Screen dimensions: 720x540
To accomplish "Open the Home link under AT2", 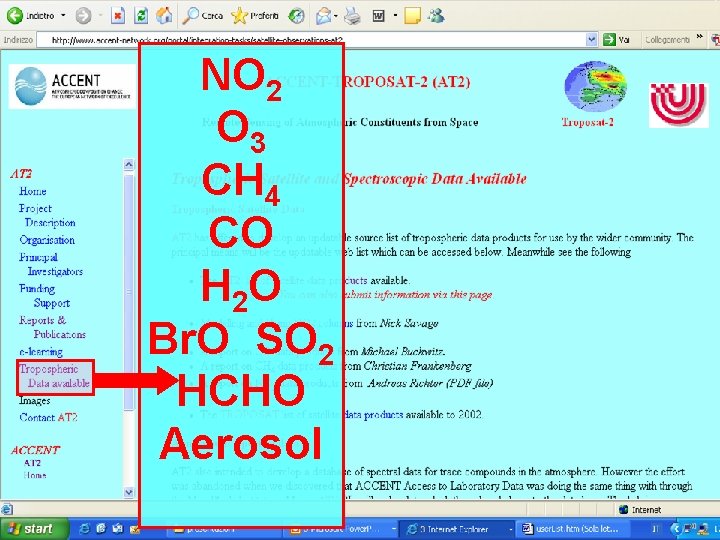I will coord(33,191).
